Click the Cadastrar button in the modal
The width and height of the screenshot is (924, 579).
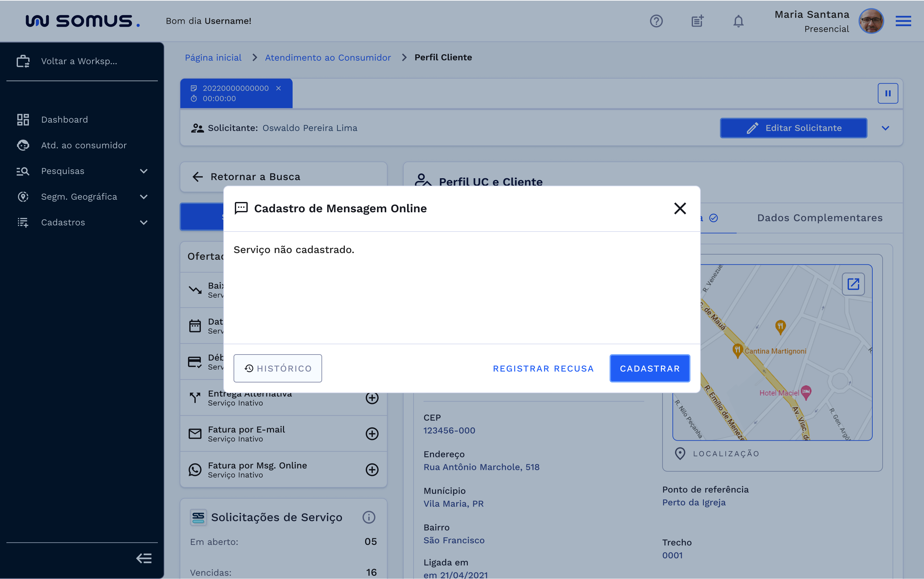click(649, 368)
